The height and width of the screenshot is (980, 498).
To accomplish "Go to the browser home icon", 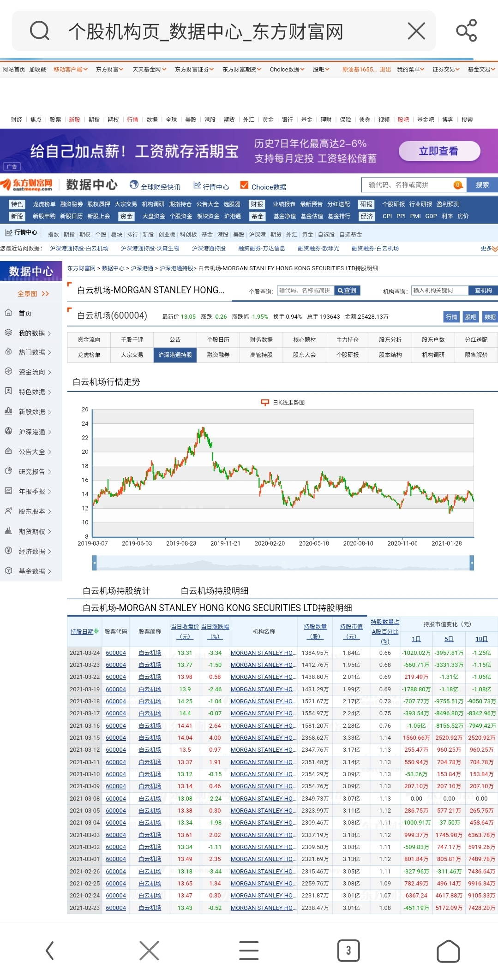I will click(x=448, y=950).
